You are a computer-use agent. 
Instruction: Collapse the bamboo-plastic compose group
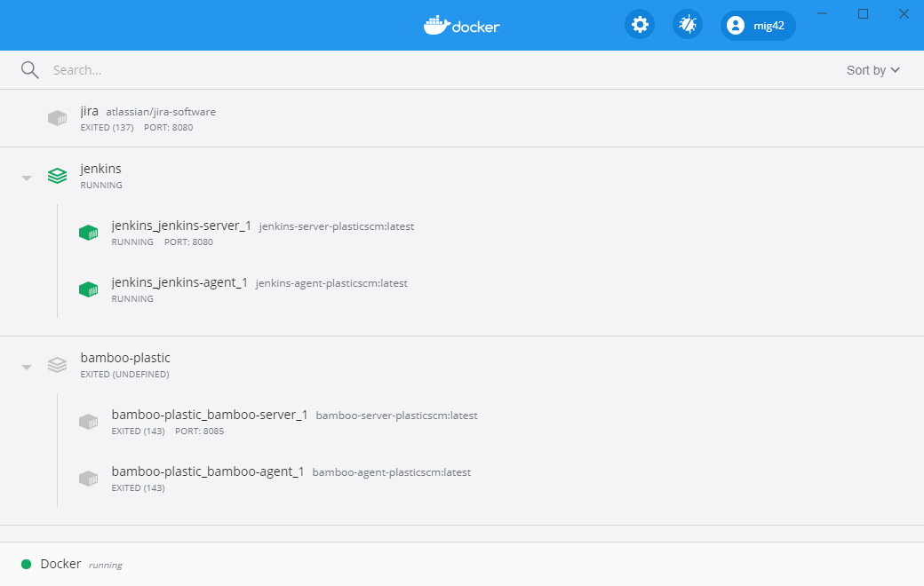tap(27, 367)
